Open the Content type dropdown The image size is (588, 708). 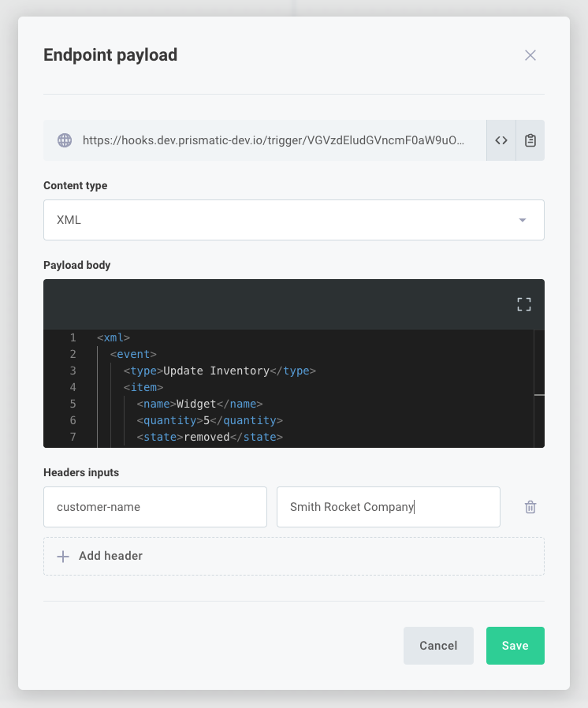pos(293,220)
